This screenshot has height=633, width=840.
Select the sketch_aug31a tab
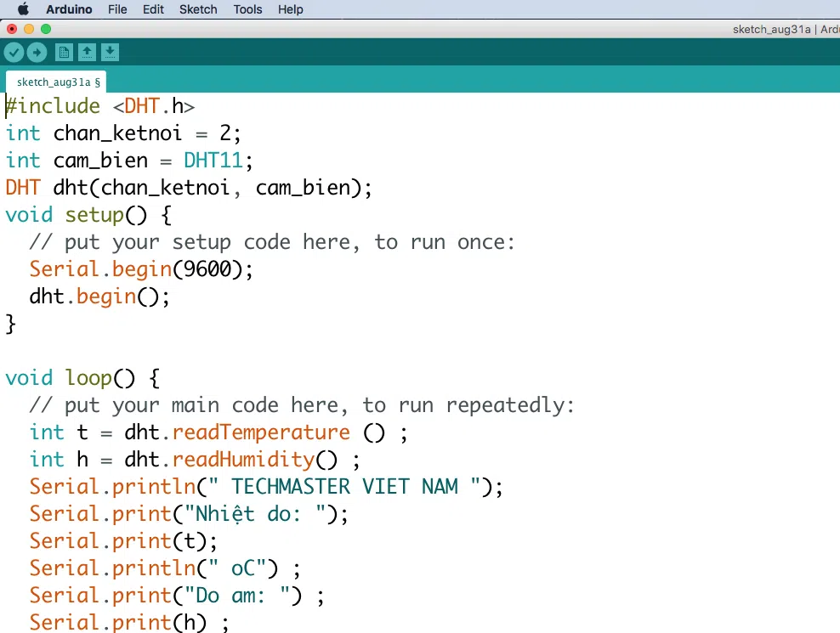pos(56,82)
